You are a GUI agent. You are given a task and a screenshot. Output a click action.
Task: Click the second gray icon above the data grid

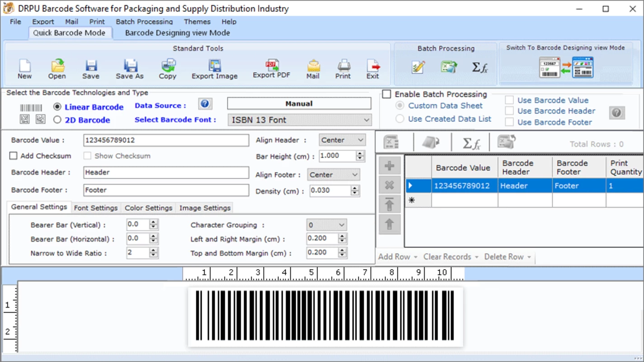click(431, 143)
